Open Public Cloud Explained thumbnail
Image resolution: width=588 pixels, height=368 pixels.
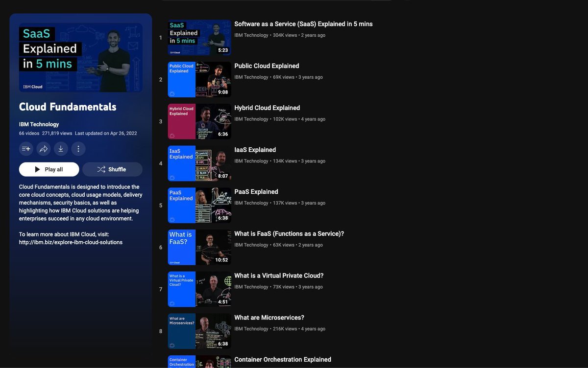[199, 80]
